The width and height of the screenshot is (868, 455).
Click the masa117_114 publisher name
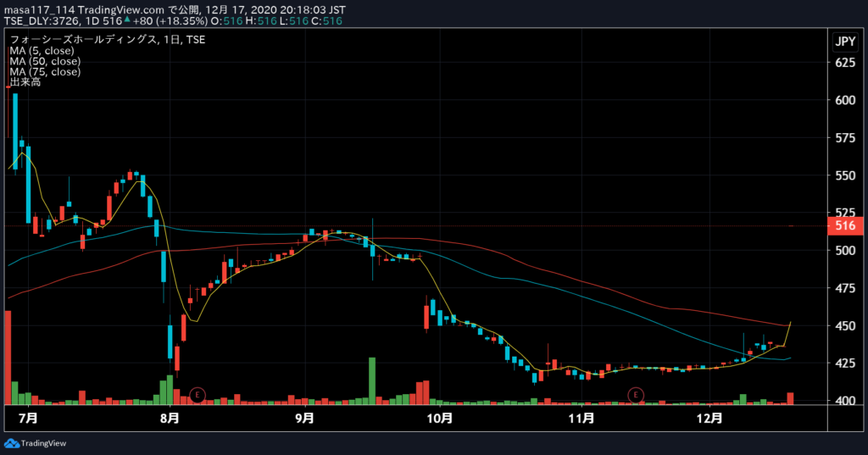coord(39,10)
